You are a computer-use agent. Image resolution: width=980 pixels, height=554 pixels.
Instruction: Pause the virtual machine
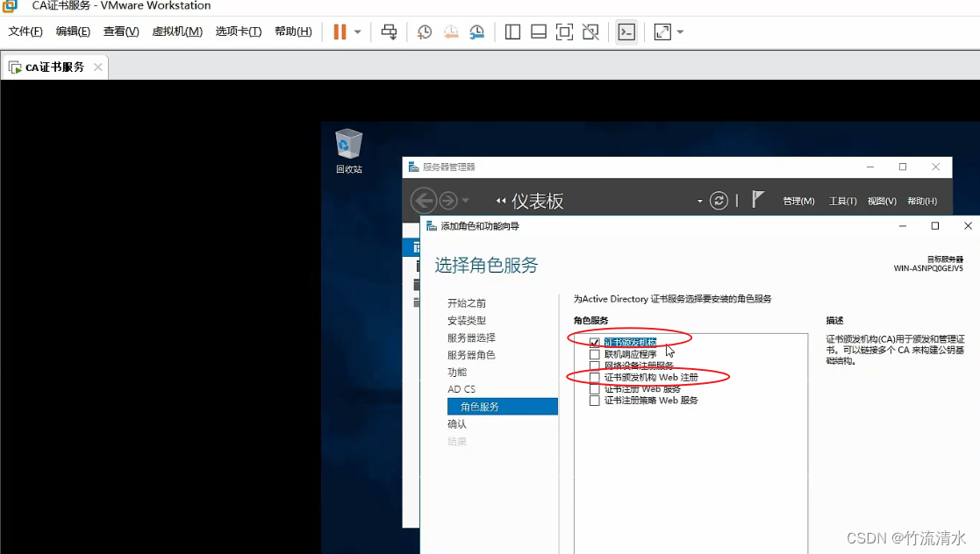click(x=340, y=32)
